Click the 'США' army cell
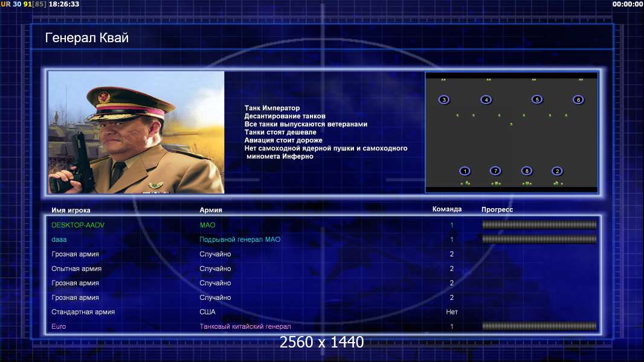 [x=207, y=312]
